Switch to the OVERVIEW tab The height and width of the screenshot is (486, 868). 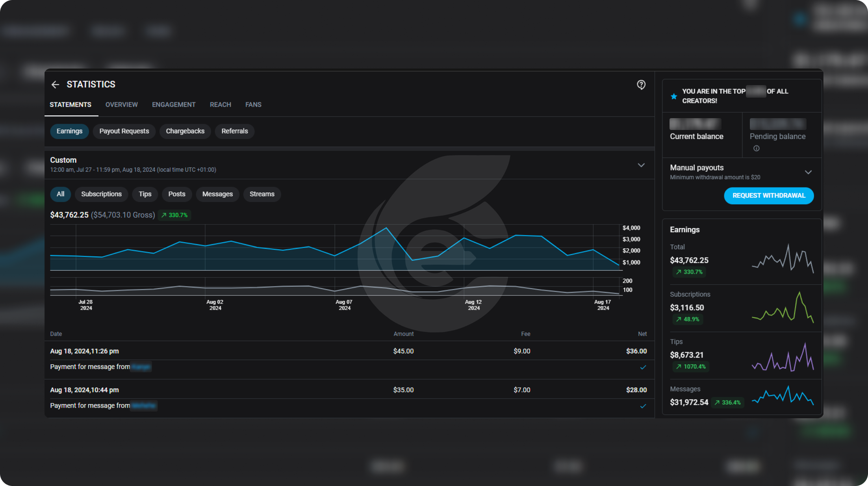tap(121, 105)
